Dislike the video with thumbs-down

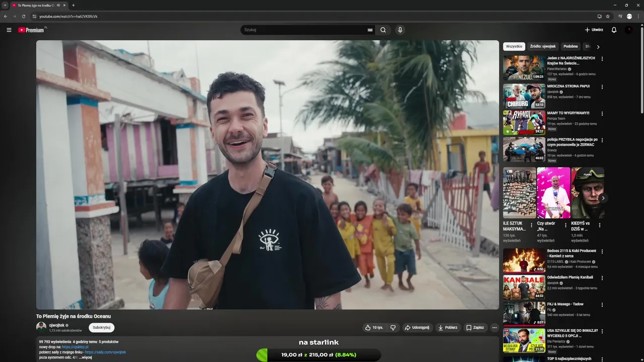(x=393, y=327)
